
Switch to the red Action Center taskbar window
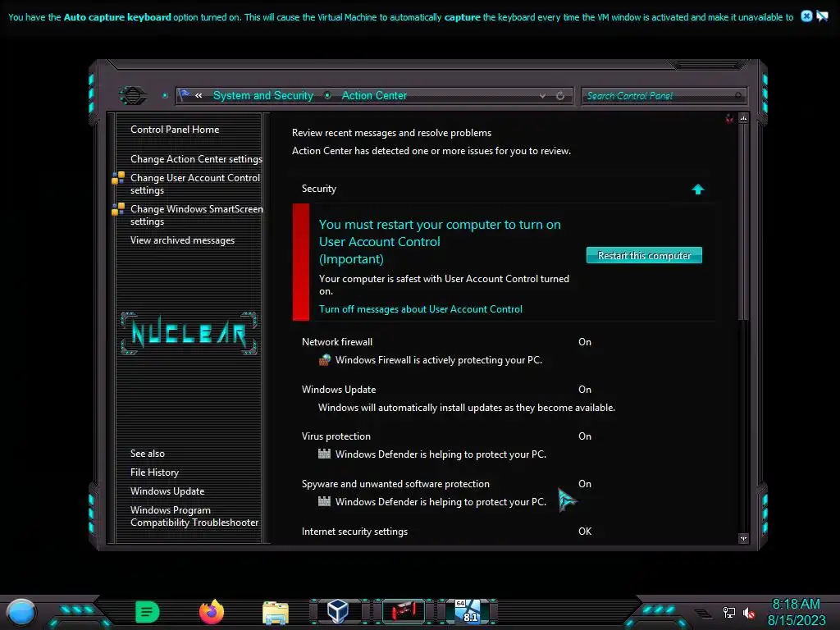click(404, 611)
